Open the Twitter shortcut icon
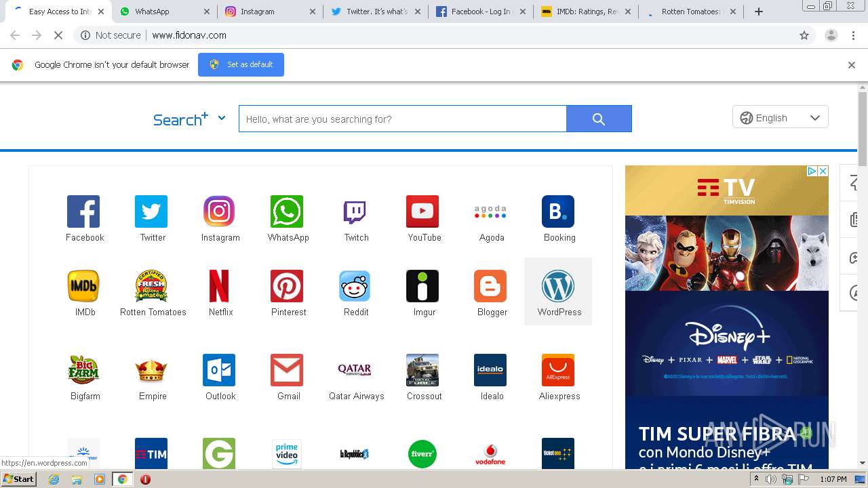 [151, 211]
